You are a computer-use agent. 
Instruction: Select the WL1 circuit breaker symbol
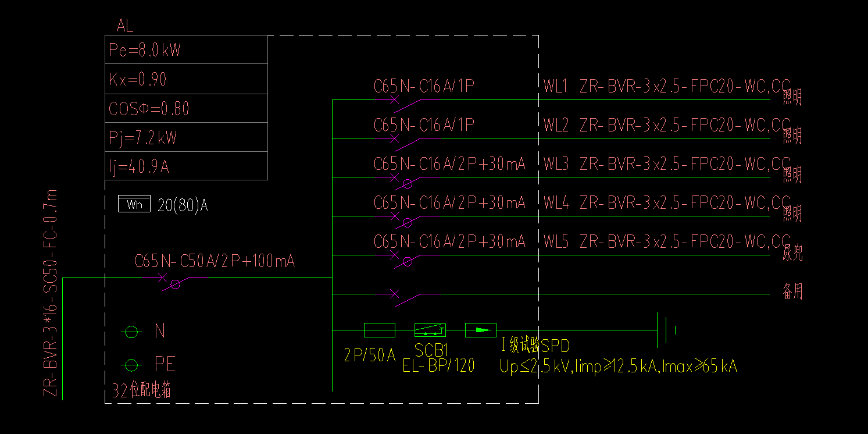[x=407, y=103]
